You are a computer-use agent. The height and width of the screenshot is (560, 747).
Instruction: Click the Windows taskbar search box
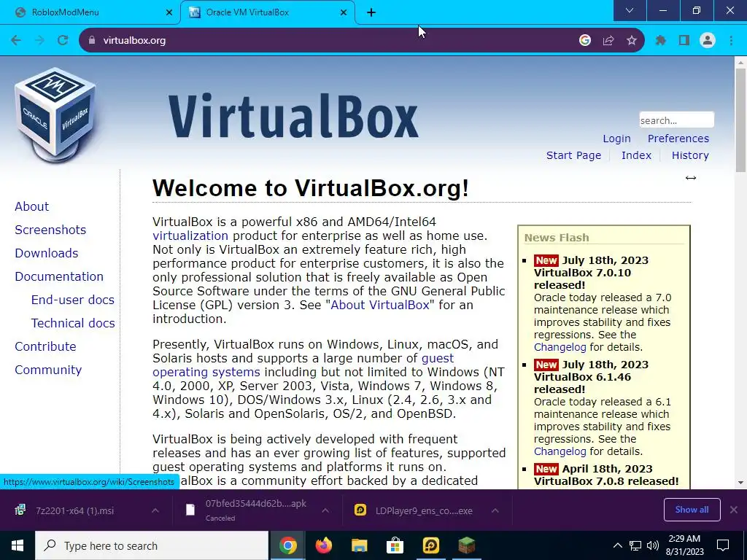152,545
